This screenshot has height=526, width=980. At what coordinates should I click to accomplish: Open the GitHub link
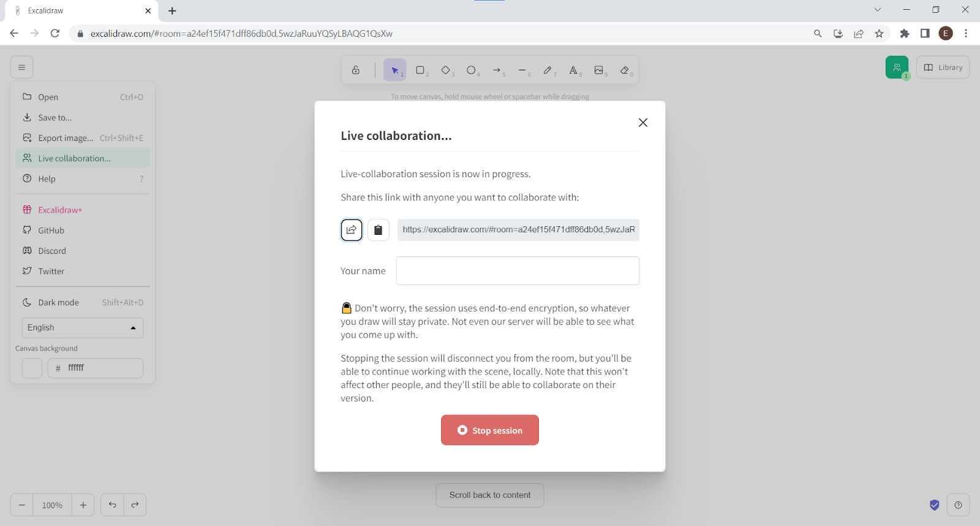[x=83, y=231]
